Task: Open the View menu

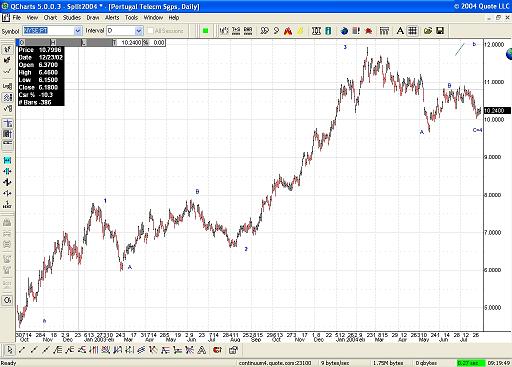Action: point(32,18)
